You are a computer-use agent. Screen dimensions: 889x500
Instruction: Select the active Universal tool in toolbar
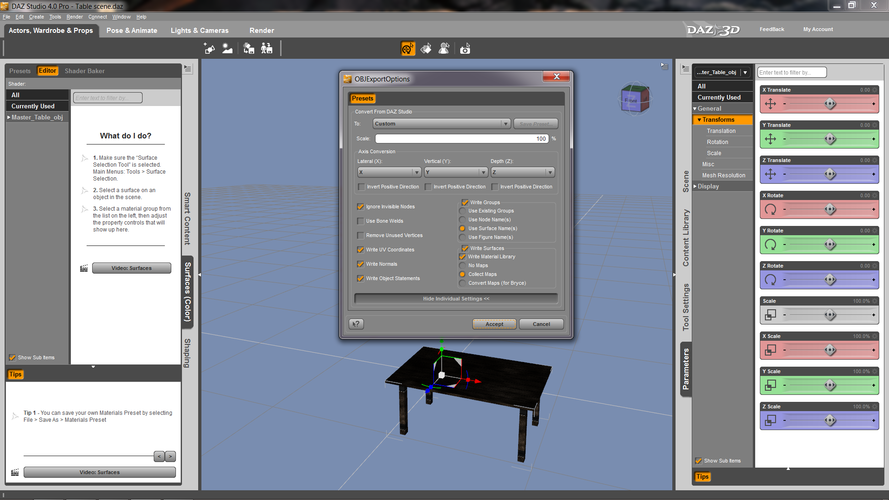point(408,49)
